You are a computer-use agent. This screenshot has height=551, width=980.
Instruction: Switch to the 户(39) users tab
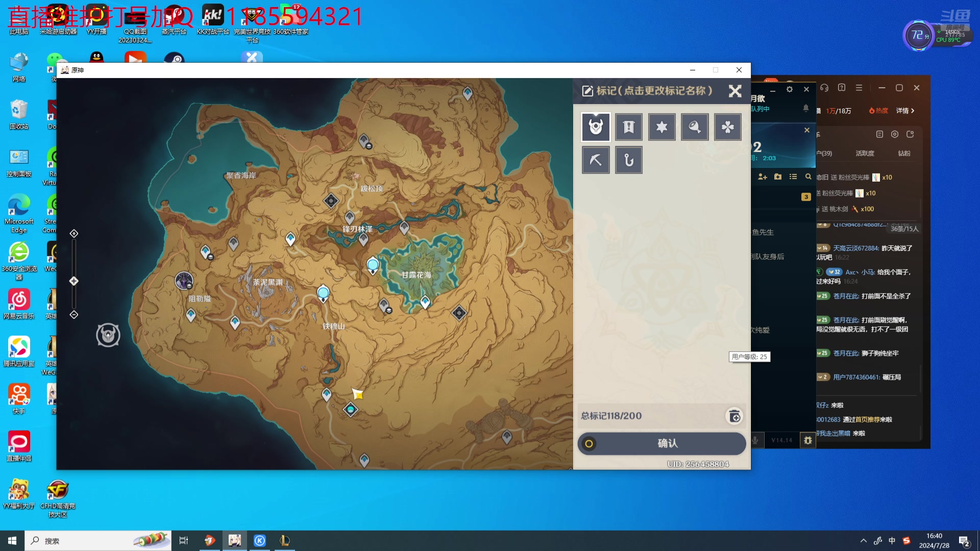coord(824,153)
